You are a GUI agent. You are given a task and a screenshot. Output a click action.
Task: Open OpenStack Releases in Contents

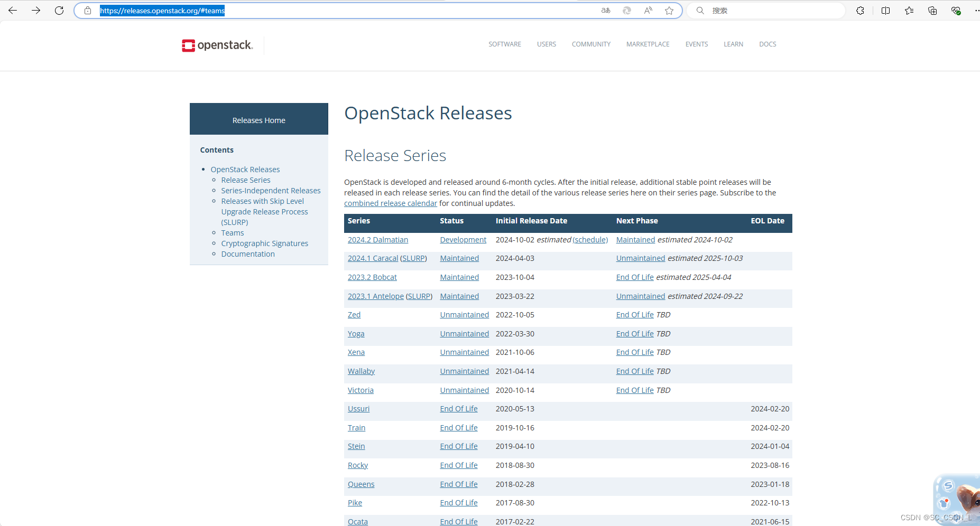245,170
